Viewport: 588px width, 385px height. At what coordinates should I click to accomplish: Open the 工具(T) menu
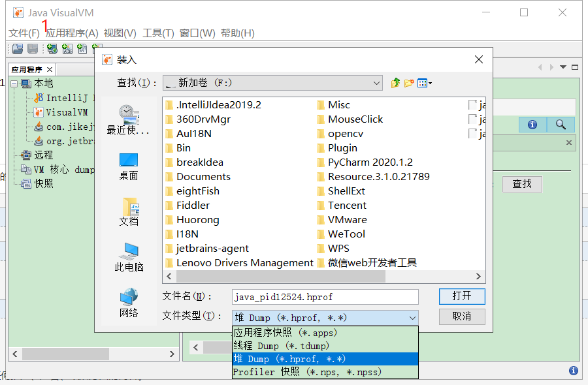(158, 33)
